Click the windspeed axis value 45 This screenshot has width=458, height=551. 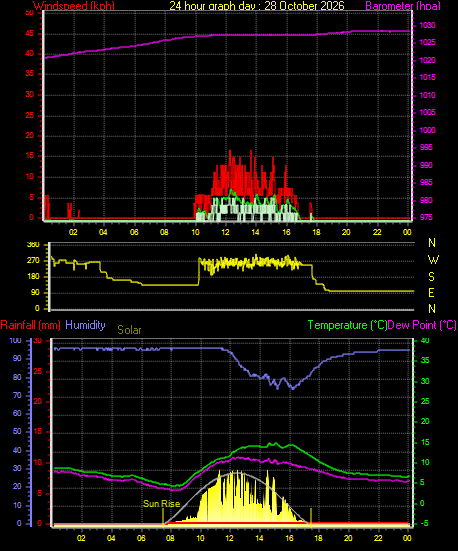(x=30, y=34)
